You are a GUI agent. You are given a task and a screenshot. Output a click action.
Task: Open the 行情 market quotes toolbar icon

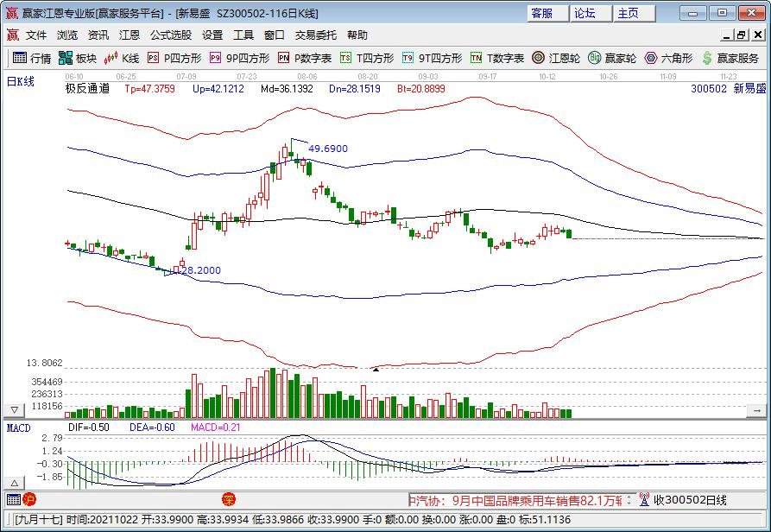[x=31, y=58]
